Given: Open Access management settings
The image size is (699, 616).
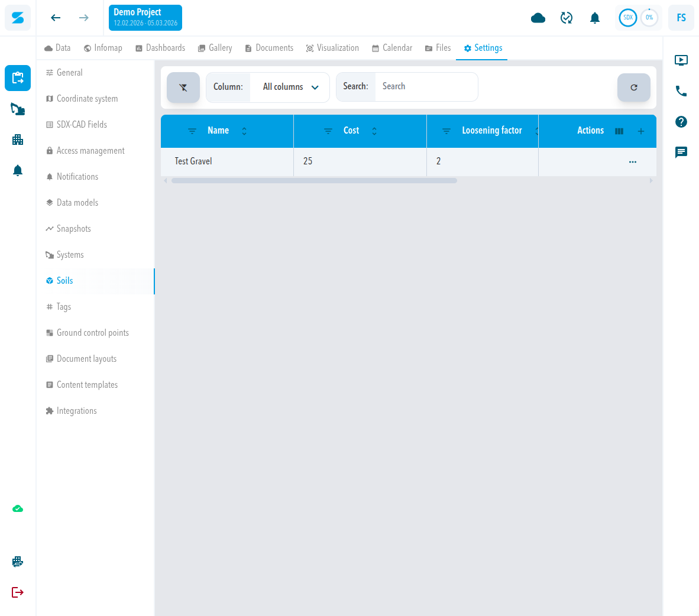Looking at the screenshot, I should (x=95, y=151).
